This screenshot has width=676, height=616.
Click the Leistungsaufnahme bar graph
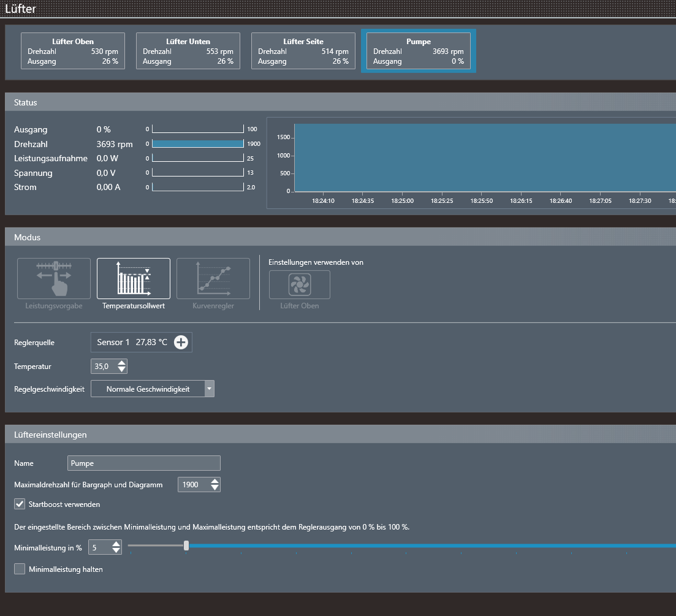coord(198,158)
